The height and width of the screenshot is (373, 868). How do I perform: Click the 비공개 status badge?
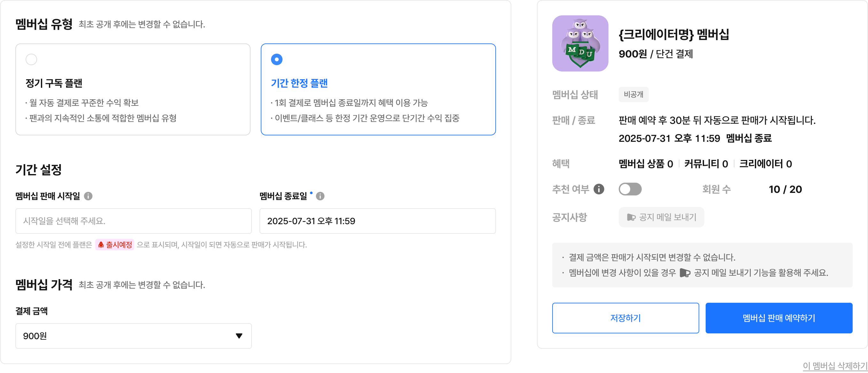point(633,95)
